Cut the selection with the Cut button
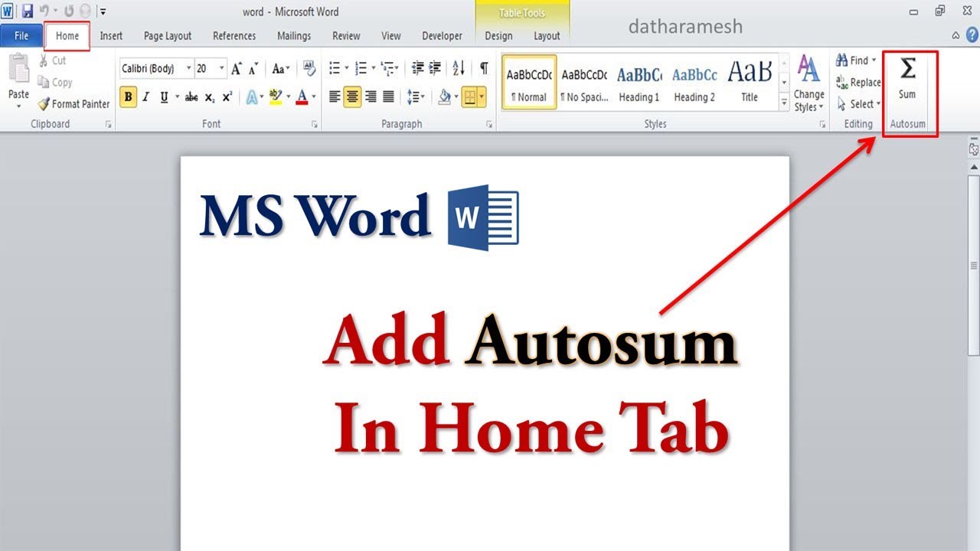 [52, 60]
